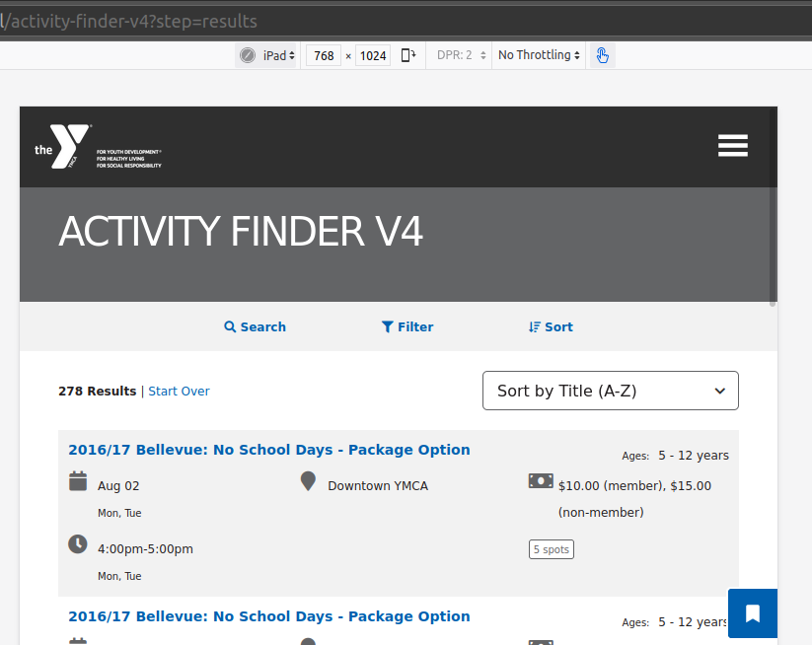Click the Aug 02 date text
The image size is (812, 645).
pos(118,486)
